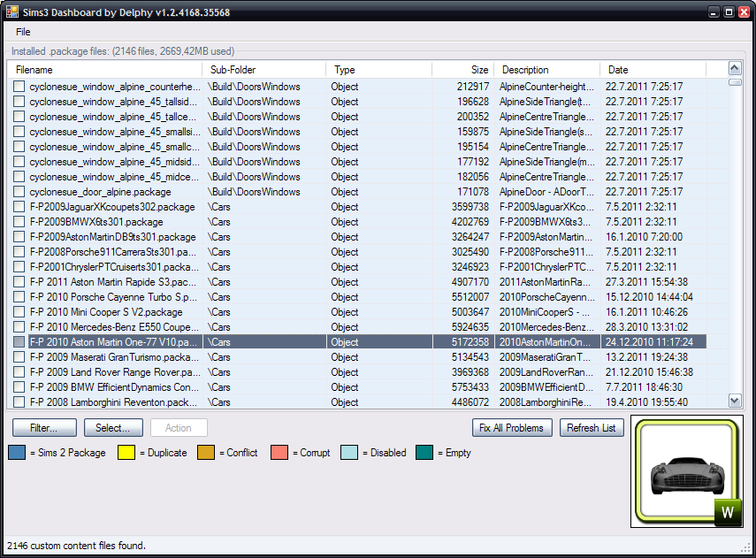Tick checkbox for F-P2009BMWX6ts301.package
The image size is (756, 558).
click(19, 222)
